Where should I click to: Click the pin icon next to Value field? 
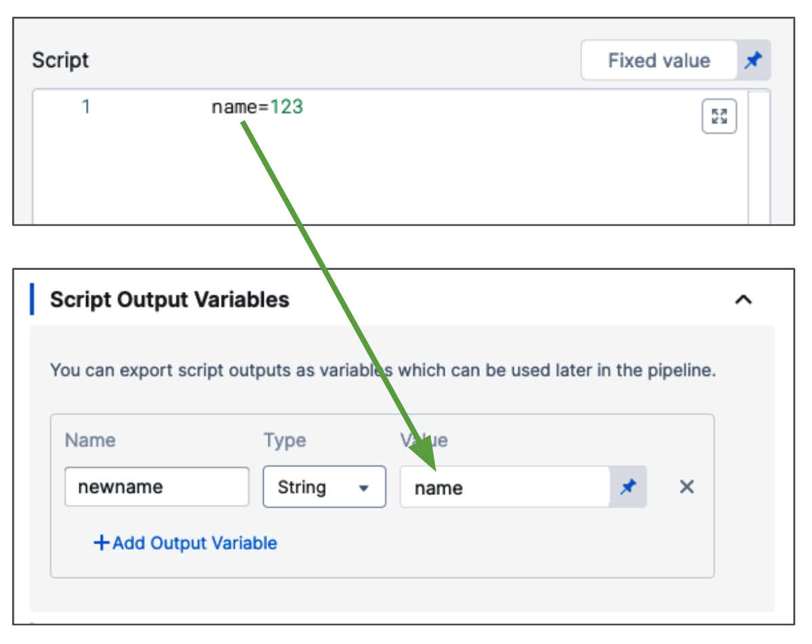click(628, 487)
